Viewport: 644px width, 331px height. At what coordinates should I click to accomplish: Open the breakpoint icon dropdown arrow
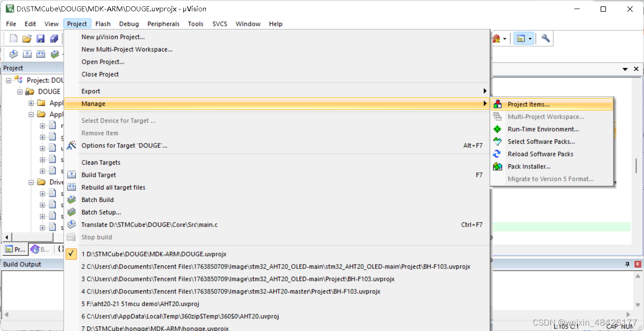pos(505,39)
